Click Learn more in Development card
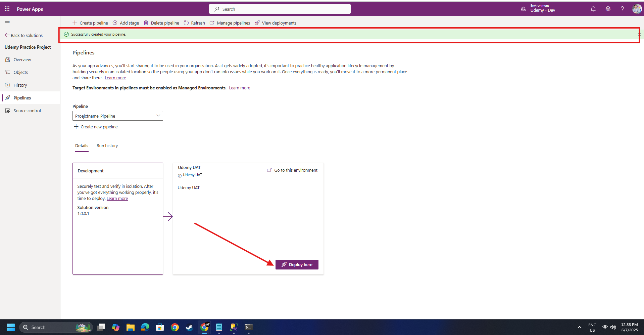 point(117,199)
